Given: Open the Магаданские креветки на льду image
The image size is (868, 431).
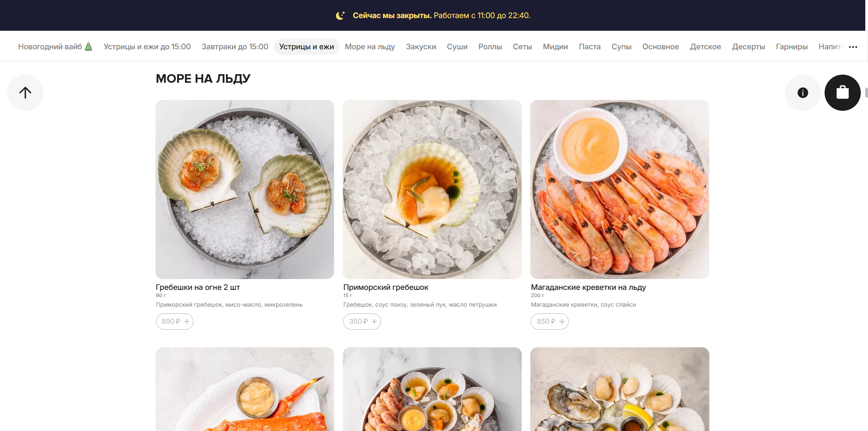Looking at the screenshot, I should pyautogui.click(x=619, y=189).
